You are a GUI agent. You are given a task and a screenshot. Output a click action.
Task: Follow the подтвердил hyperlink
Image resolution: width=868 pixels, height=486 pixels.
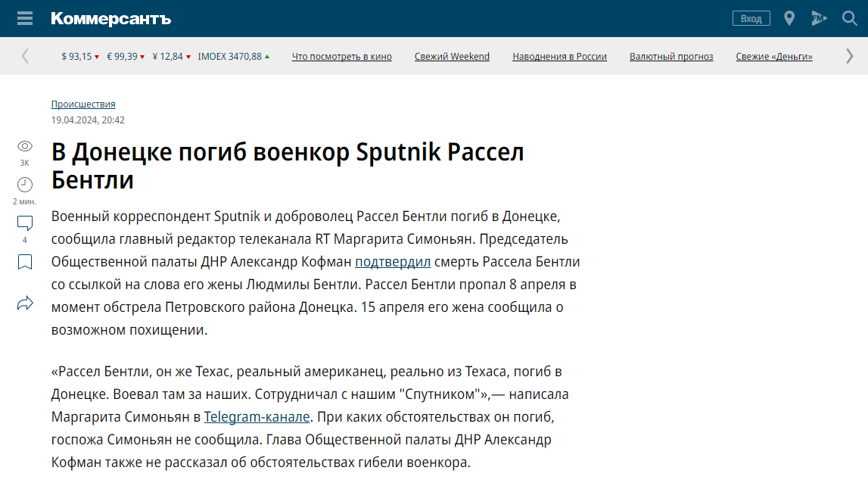(393, 262)
